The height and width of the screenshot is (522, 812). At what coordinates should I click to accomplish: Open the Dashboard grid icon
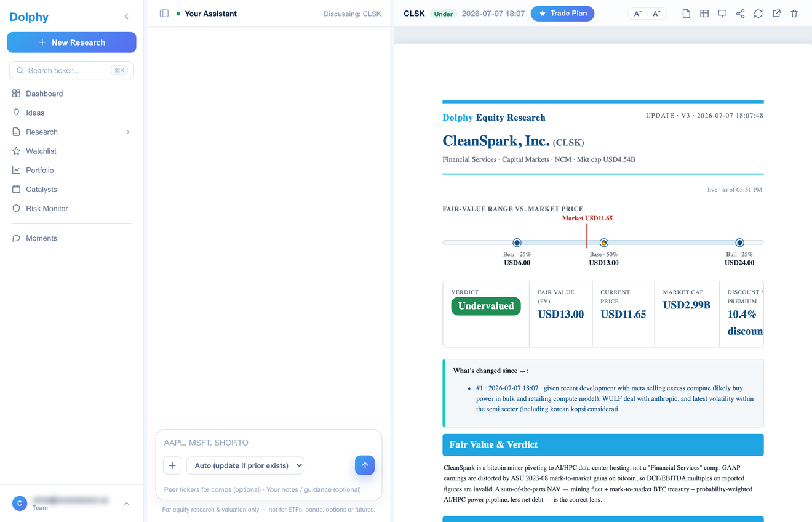click(x=17, y=94)
